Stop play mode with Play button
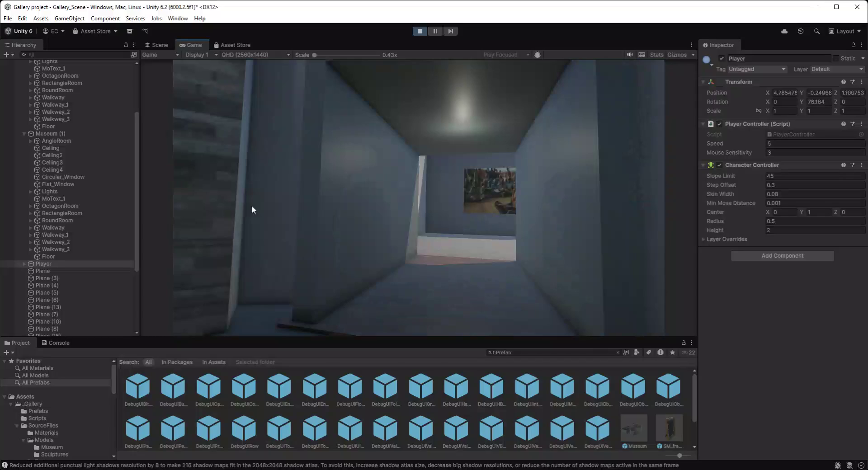868x470 pixels. pyautogui.click(x=420, y=31)
